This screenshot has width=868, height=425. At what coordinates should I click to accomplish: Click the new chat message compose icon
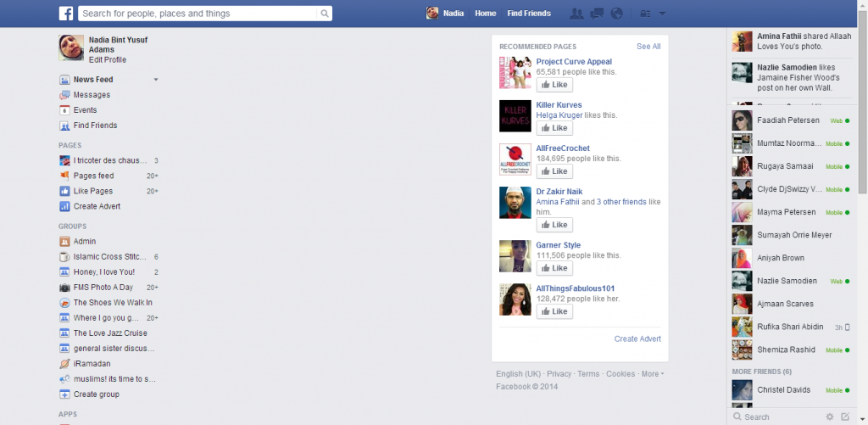tap(845, 417)
